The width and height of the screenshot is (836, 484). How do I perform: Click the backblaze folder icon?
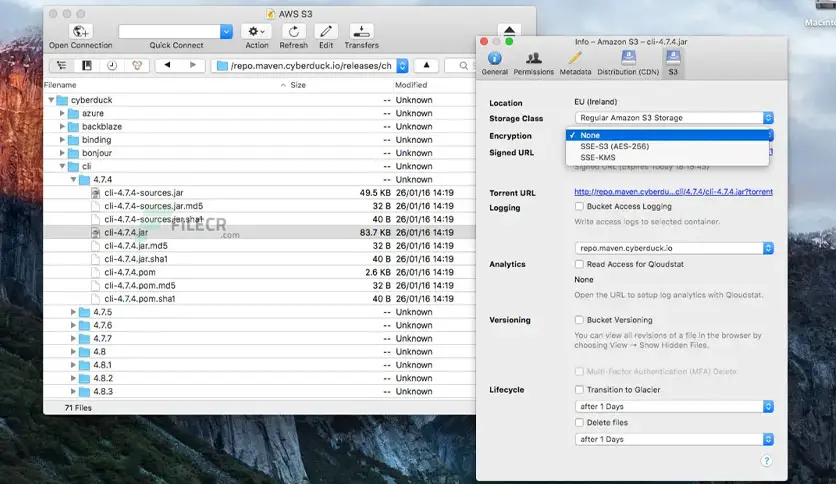click(74, 127)
